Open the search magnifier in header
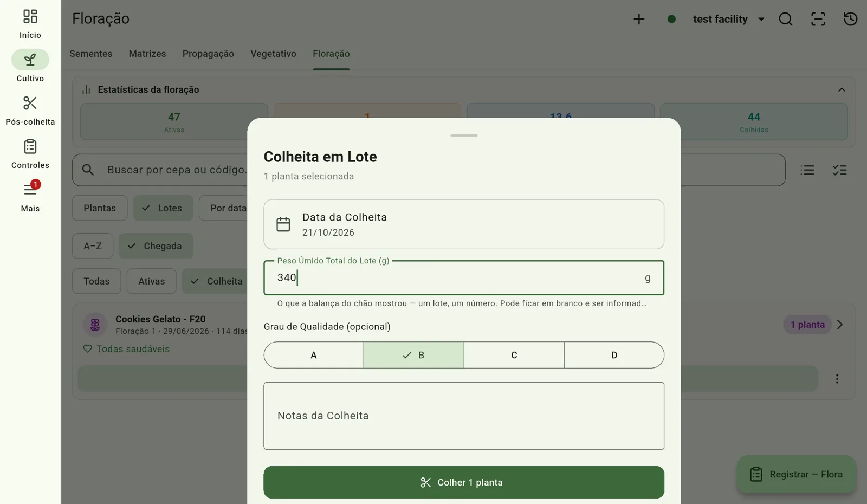The height and width of the screenshot is (504, 867). tap(786, 19)
